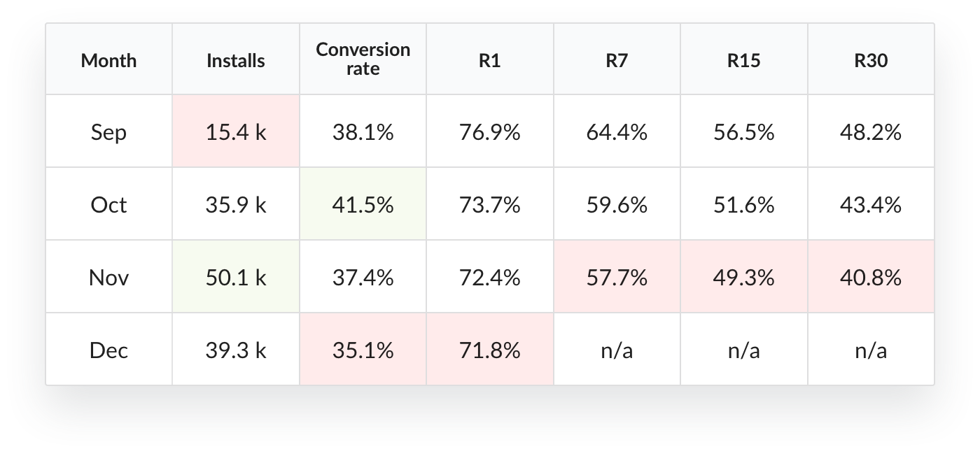
Task: Select the red 57.7% R7 cell
Action: point(617,277)
